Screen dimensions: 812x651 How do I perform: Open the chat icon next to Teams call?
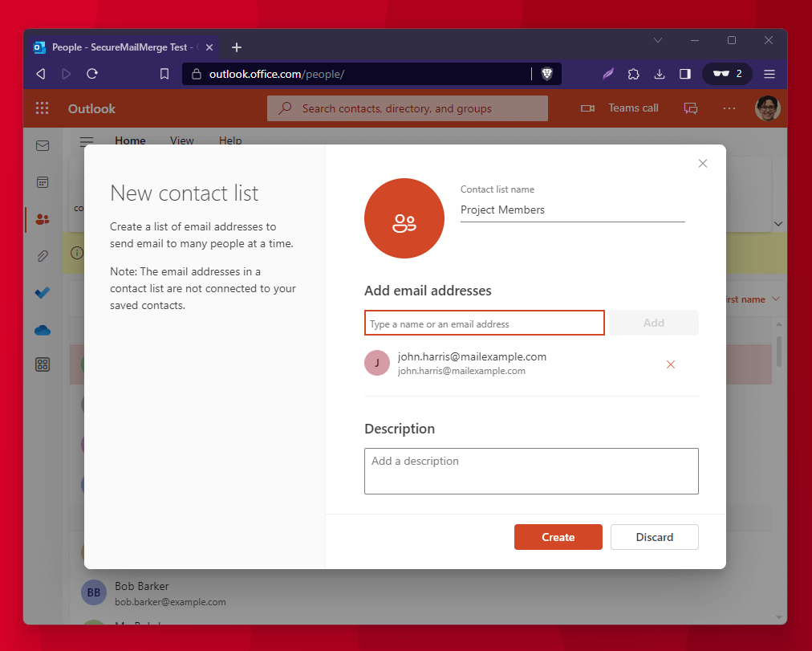pos(691,108)
